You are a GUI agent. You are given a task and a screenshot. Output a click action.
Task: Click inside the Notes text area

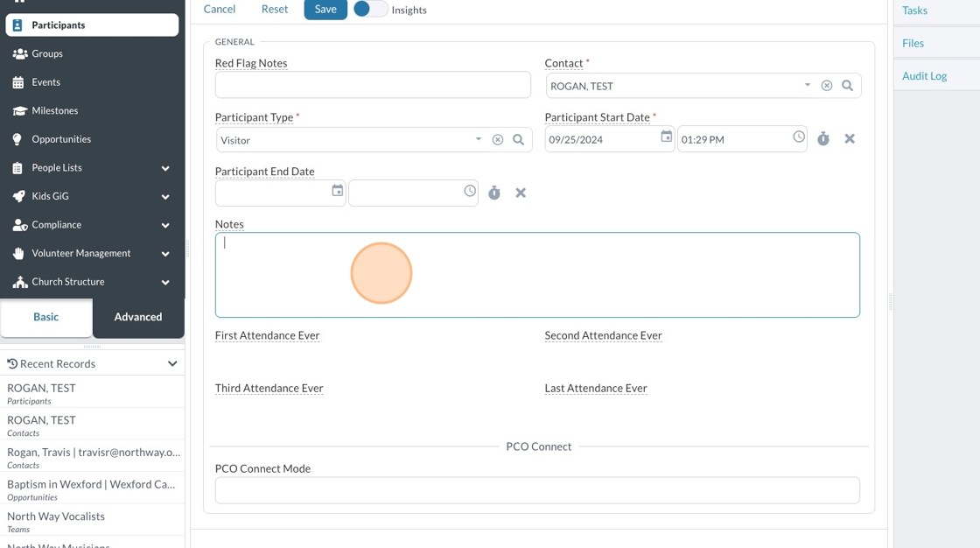coord(537,275)
